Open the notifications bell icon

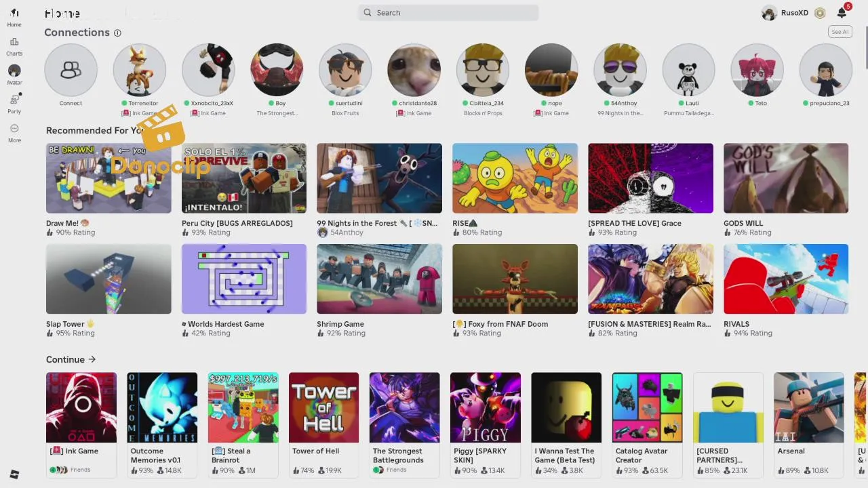coord(842,13)
